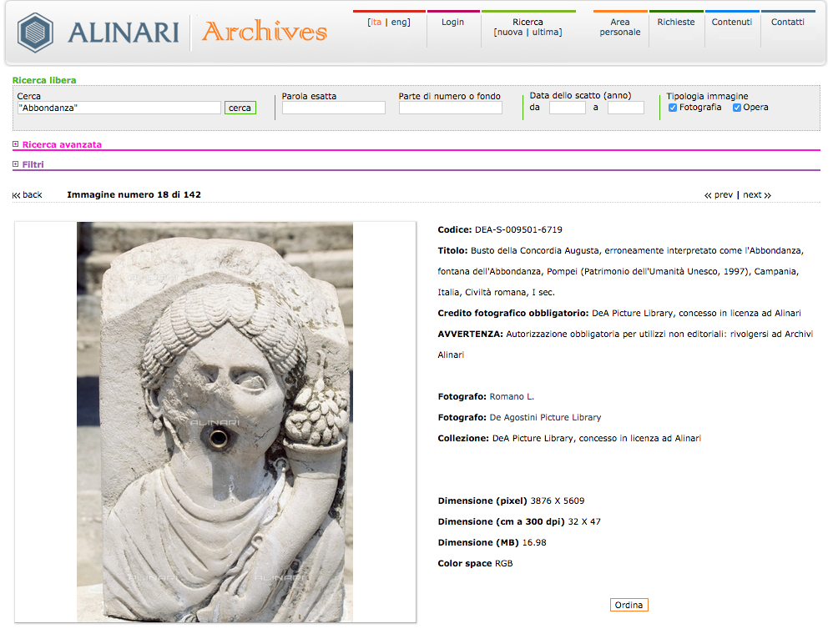Open the Area personale menu

[619, 28]
